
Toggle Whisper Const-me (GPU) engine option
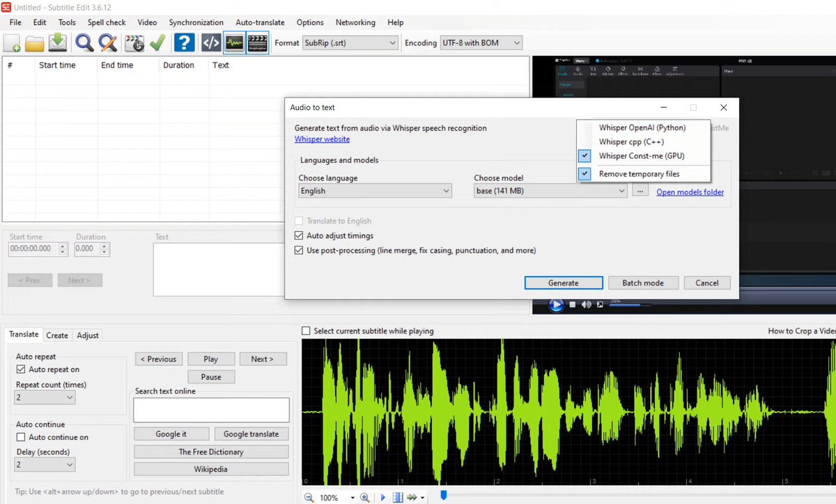click(x=642, y=156)
